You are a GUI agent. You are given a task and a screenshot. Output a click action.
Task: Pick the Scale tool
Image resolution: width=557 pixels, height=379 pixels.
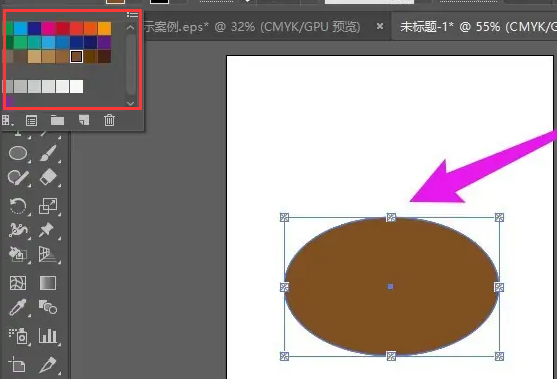[48, 206]
